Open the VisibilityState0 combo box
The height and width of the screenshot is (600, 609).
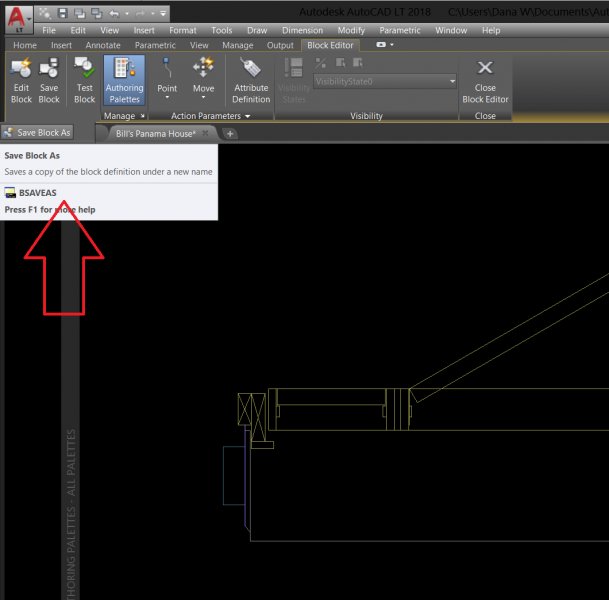[x=385, y=81]
